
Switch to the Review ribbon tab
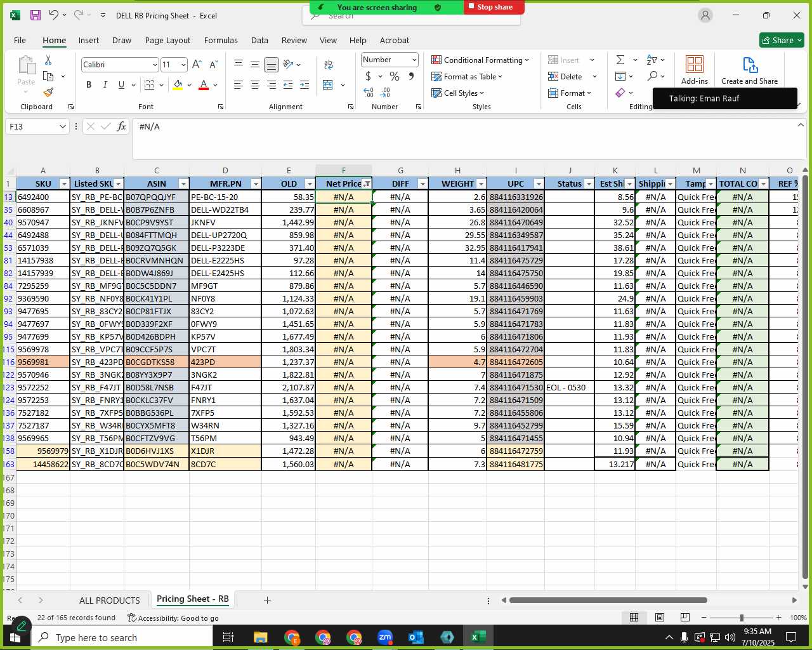pyautogui.click(x=294, y=40)
